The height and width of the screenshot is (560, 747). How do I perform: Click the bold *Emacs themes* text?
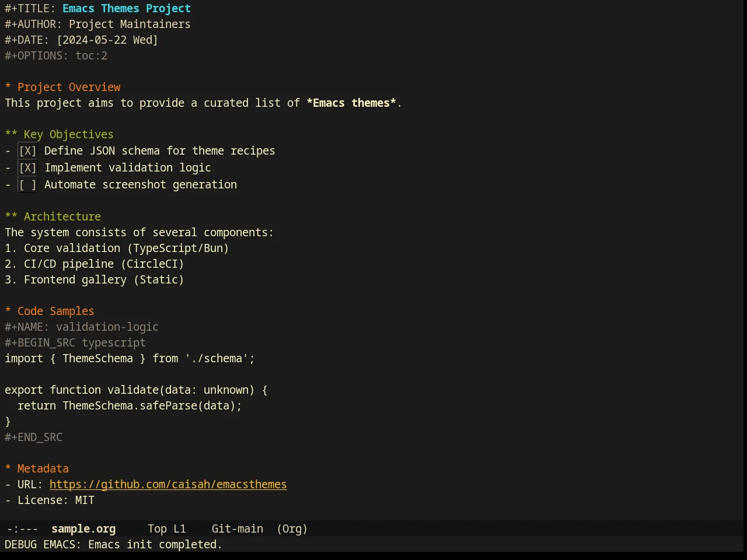click(351, 103)
